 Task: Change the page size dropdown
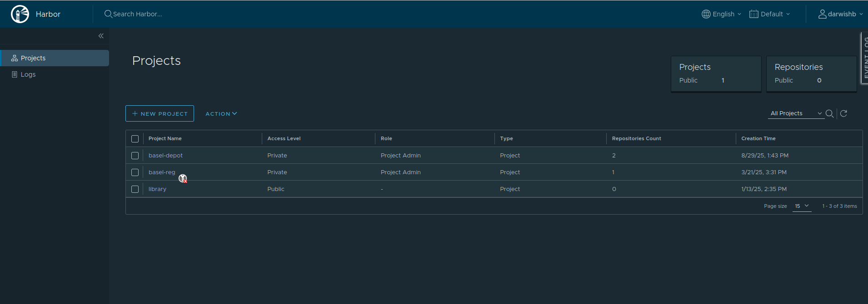point(802,206)
